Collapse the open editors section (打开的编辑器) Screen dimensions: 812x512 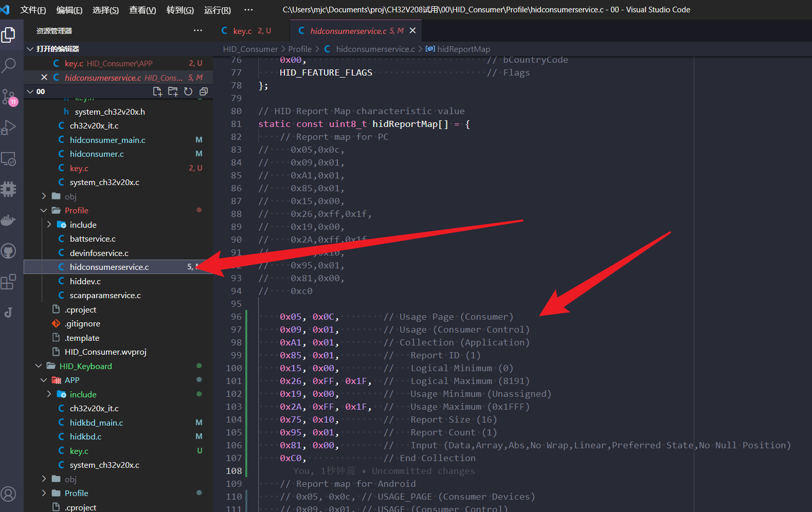30,49
